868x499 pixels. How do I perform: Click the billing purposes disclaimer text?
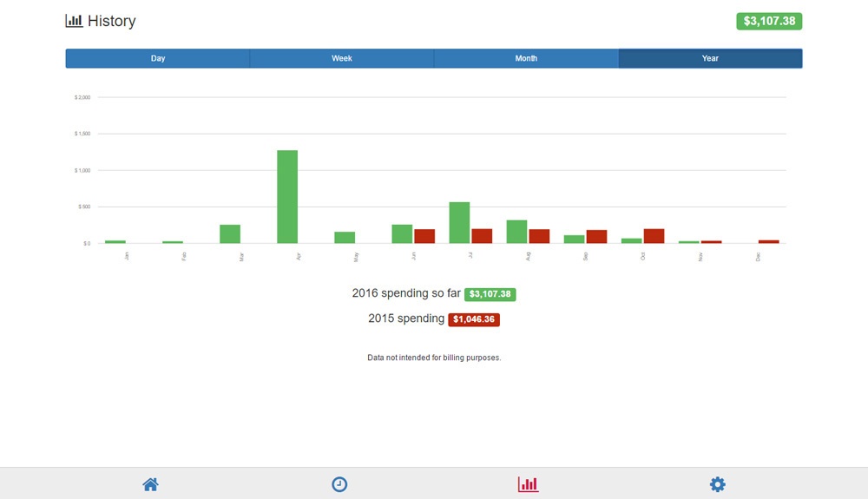(x=434, y=358)
